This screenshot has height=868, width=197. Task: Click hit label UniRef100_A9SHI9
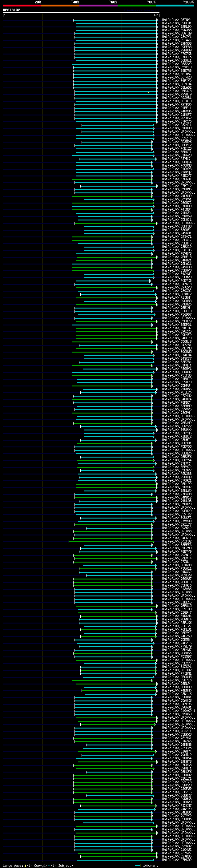pos(177,94)
